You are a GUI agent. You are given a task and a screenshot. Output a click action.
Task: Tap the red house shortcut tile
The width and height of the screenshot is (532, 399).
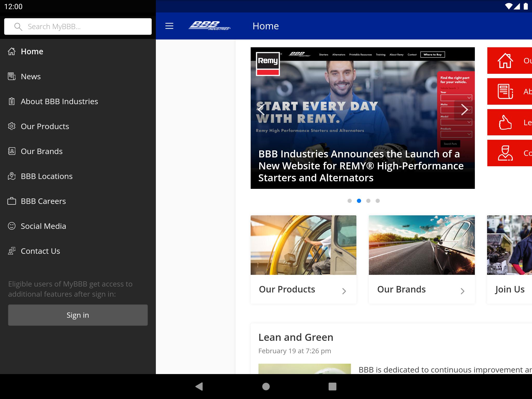point(509,61)
